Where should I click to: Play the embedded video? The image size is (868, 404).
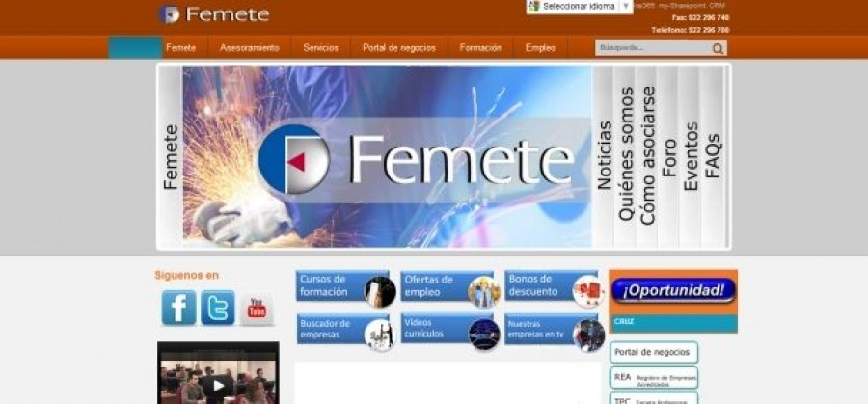[x=218, y=385]
